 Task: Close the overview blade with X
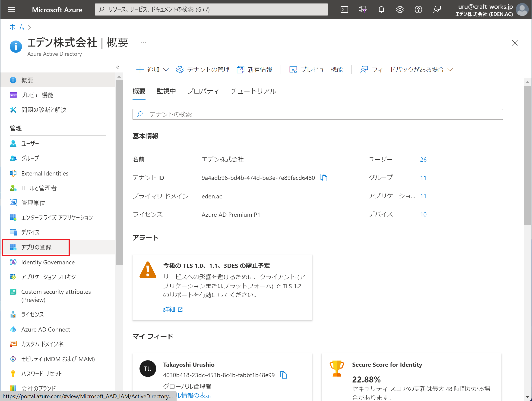click(x=515, y=43)
